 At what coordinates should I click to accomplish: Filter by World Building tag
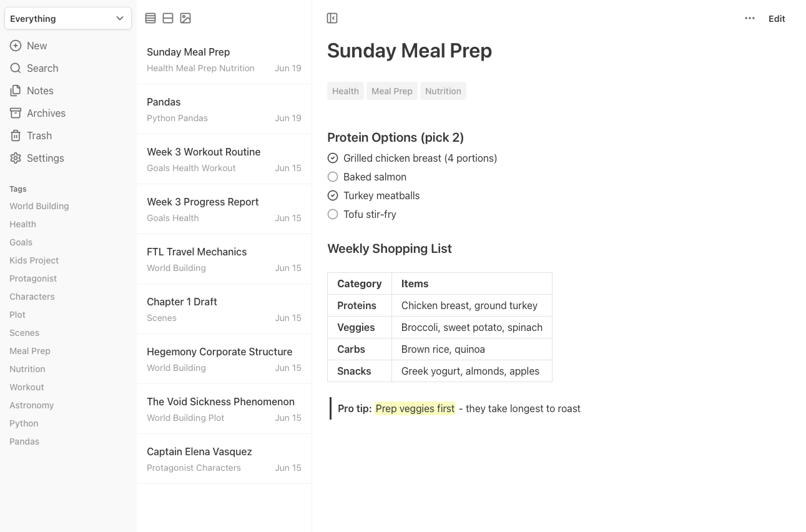click(39, 206)
